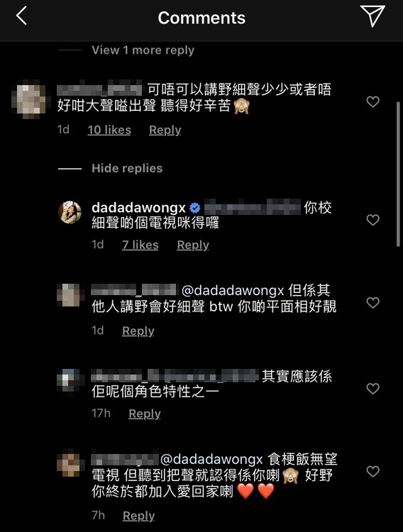The height and width of the screenshot is (532, 403).
Task: Collapse thread with Hide replies
Action: 127,168
